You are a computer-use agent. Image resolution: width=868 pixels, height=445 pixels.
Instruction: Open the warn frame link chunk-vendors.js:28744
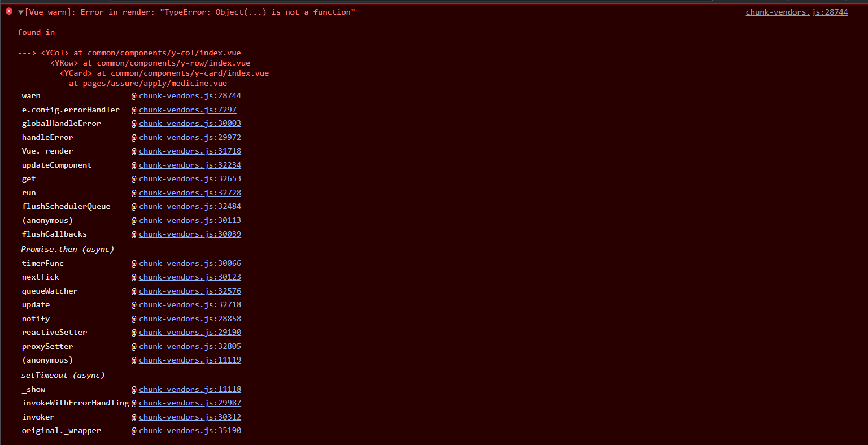[x=190, y=96]
